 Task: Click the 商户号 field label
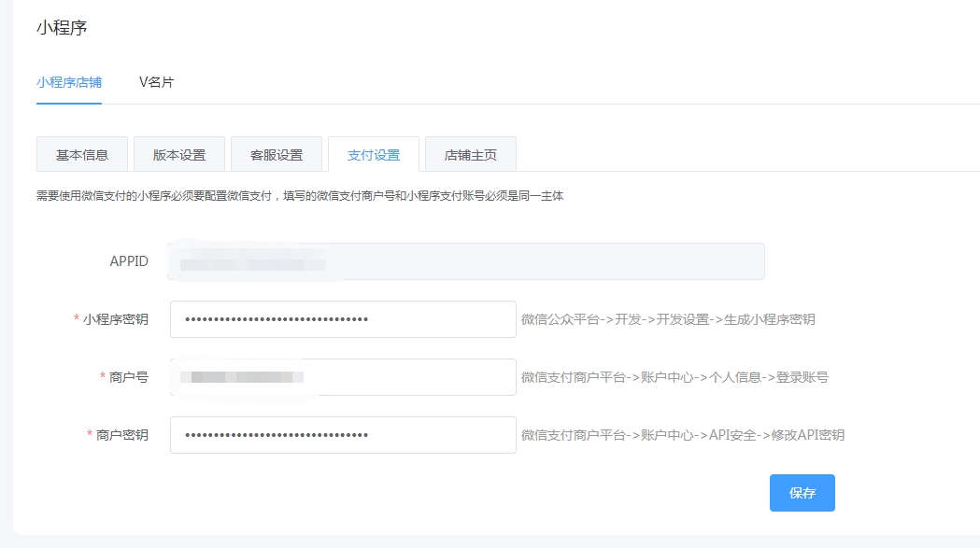point(128,377)
